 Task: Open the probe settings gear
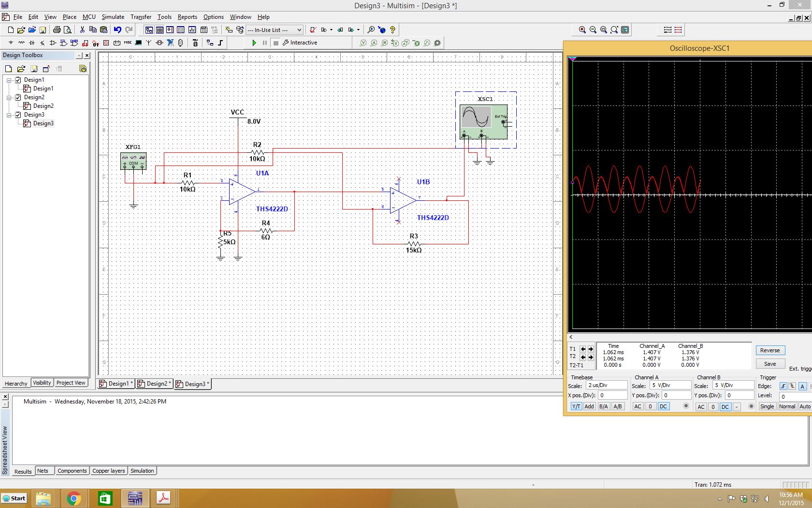tap(437, 43)
